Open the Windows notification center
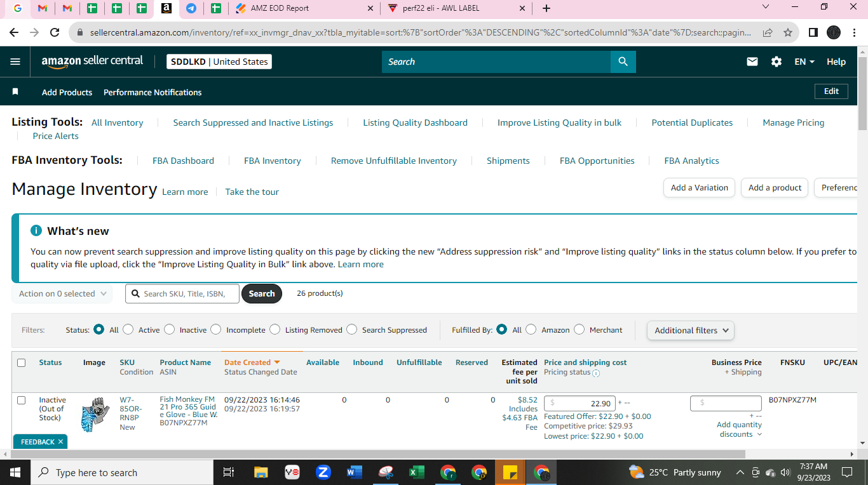 tap(846, 472)
